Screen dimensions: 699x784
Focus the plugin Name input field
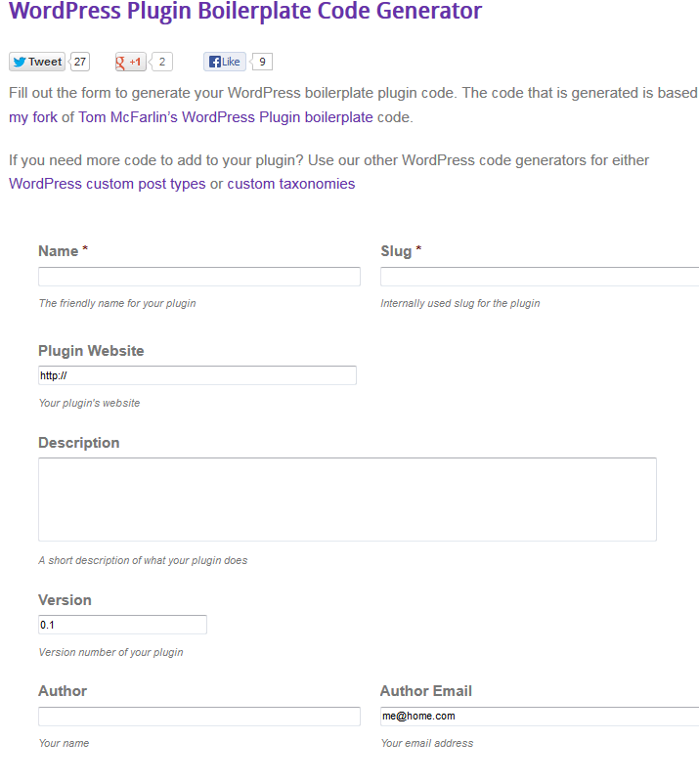[199, 277]
